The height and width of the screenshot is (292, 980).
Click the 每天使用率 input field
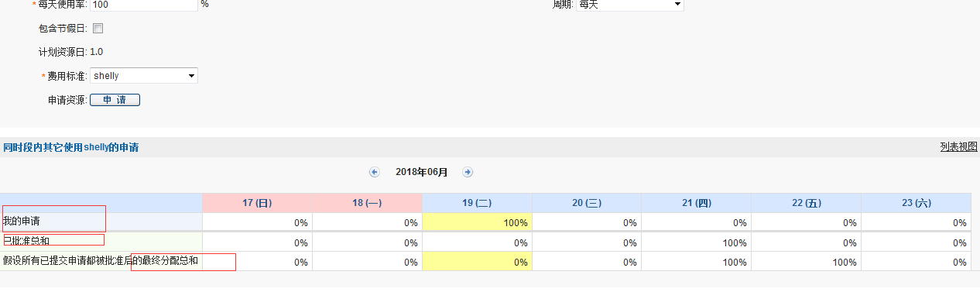click(145, 5)
